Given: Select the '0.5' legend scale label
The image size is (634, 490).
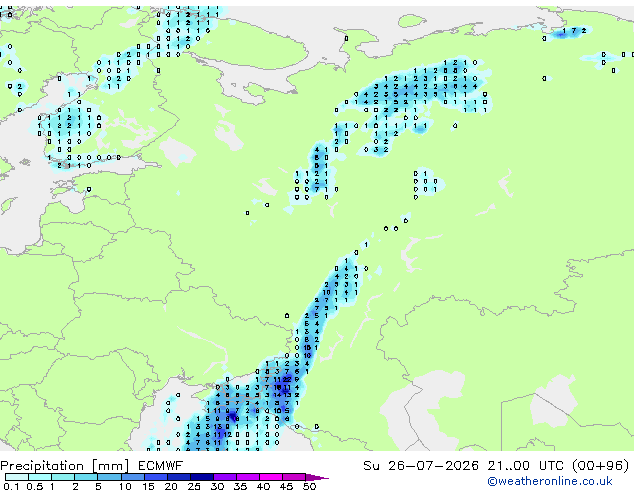Looking at the screenshot, I should pos(35,486).
